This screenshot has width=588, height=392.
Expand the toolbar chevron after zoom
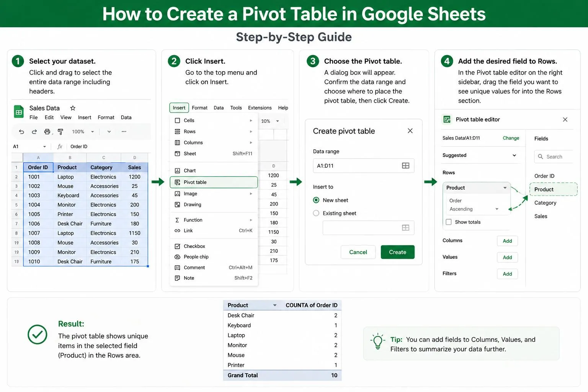tap(109, 132)
